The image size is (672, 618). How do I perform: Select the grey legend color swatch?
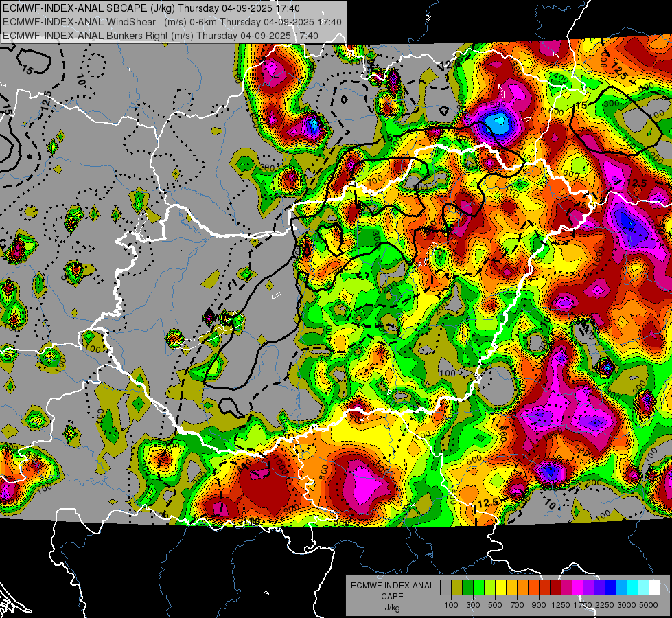[445, 588]
